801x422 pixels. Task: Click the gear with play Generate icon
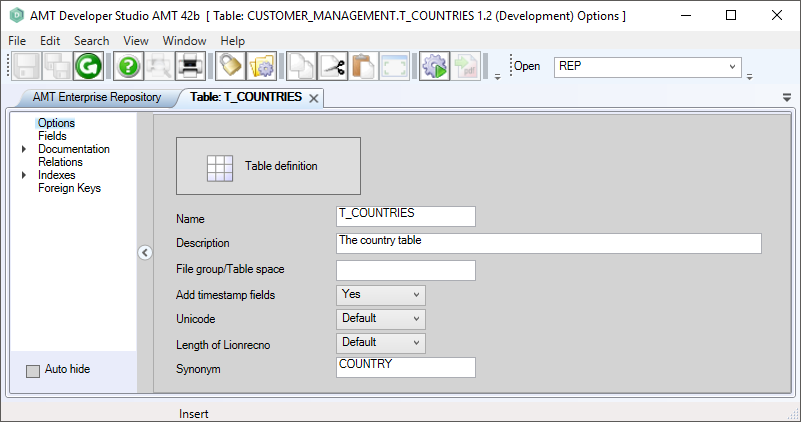pos(434,66)
